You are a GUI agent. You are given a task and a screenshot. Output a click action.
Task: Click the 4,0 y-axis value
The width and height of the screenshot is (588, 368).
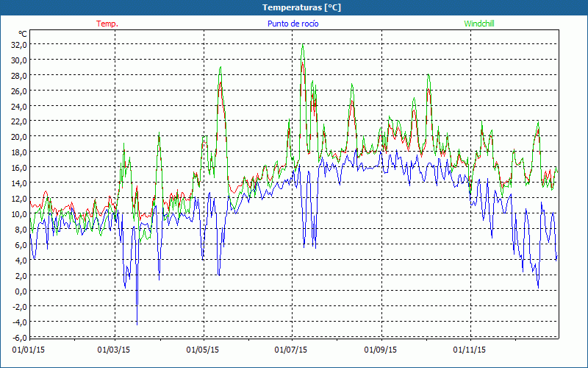click(x=21, y=260)
